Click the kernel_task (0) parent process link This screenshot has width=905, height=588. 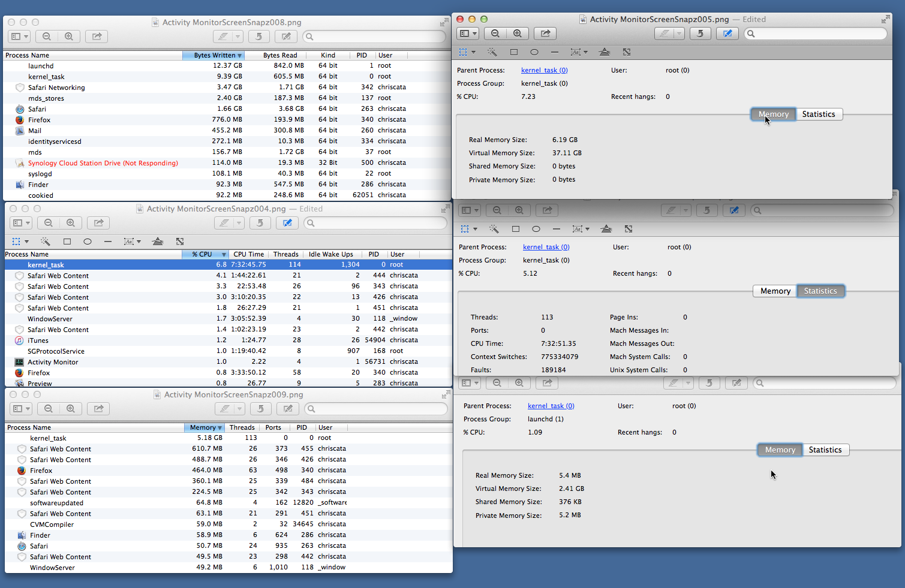pos(543,70)
